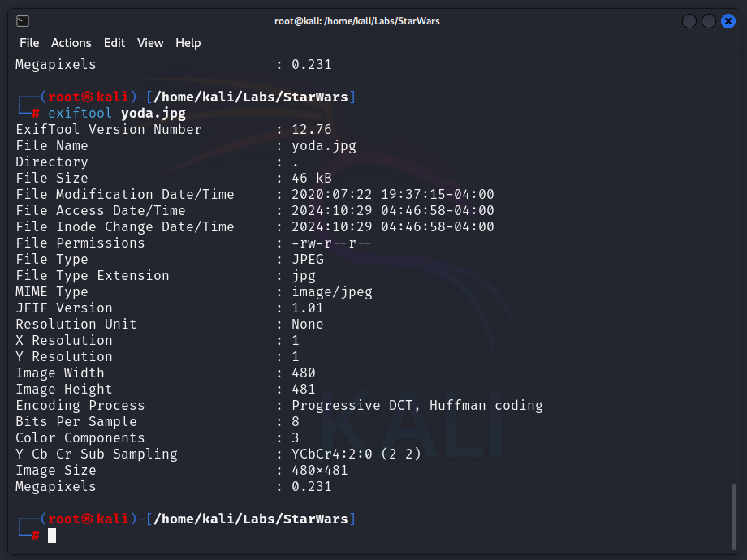
Task: Click the window title text in the title bar
Action: (357, 21)
